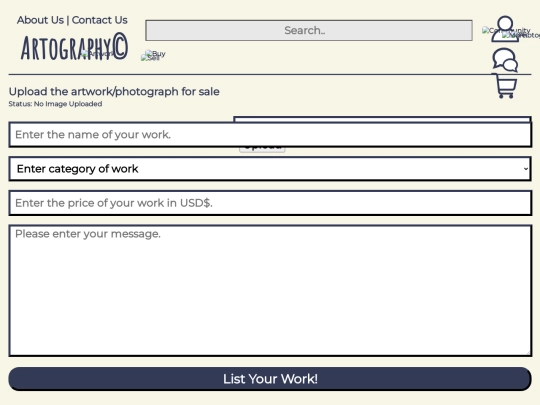Click the Please enter your message textarea
This screenshot has height=405, width=540.
coord(270,290)
